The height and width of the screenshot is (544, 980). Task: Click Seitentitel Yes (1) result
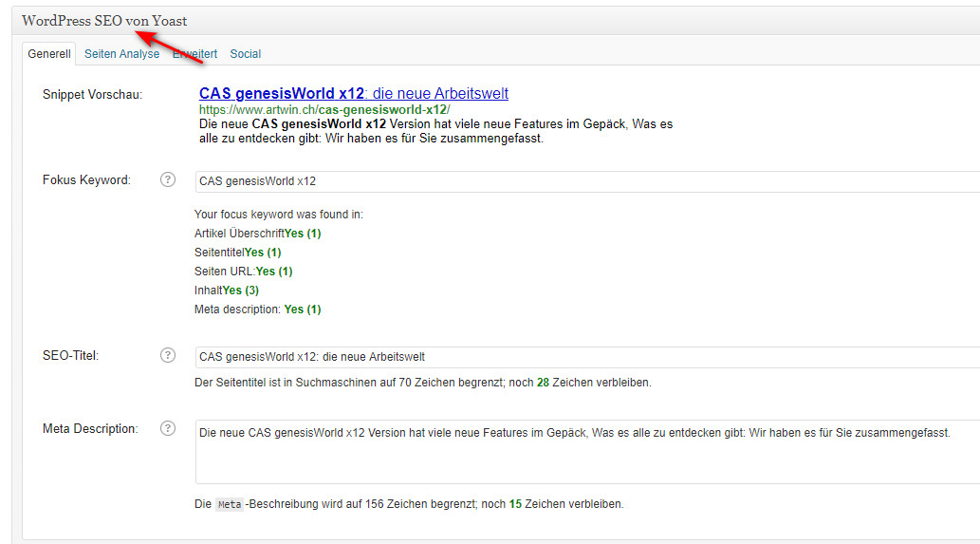(x=237, y=252)
